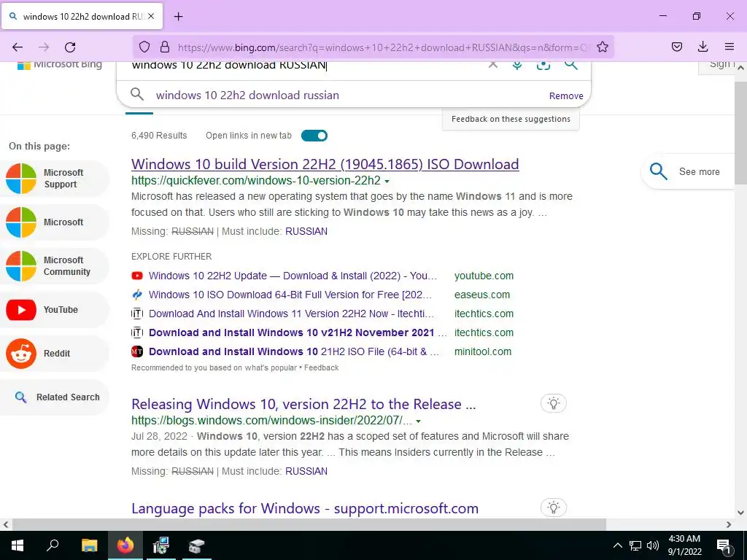
Task: Open a new browser tab
Action: (x=178, y=17)
